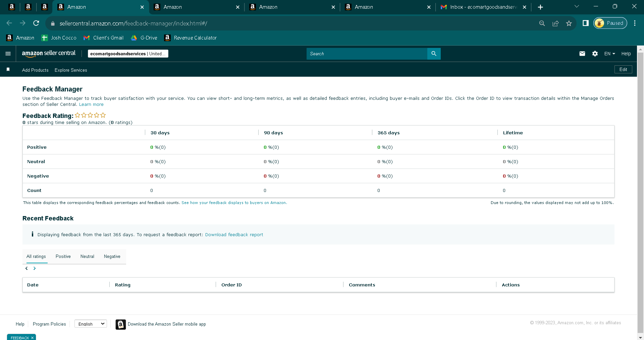
Task: Open the ecomartgoodsandservices account switcher
Action: (x=128, y=54)
